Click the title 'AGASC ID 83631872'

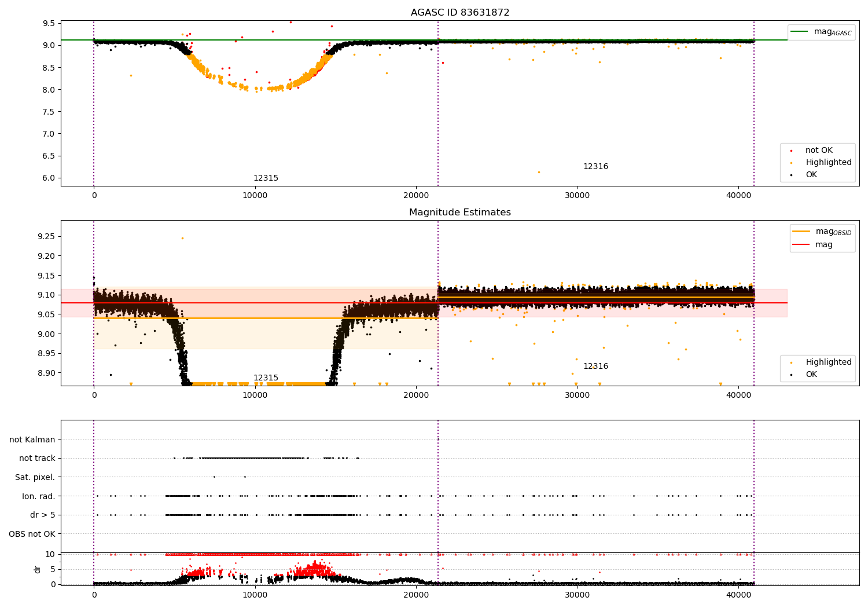(460, 13)
